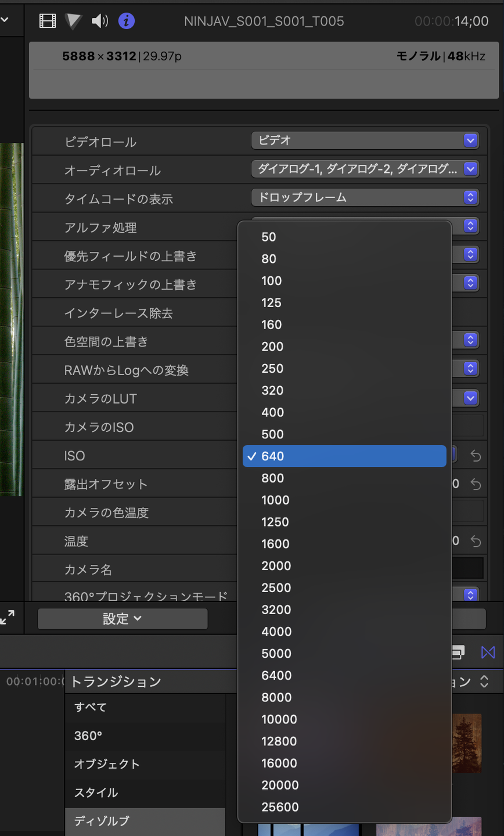
Task: Reset the ISO value with the arrow icon
Action: coord(476,456)
